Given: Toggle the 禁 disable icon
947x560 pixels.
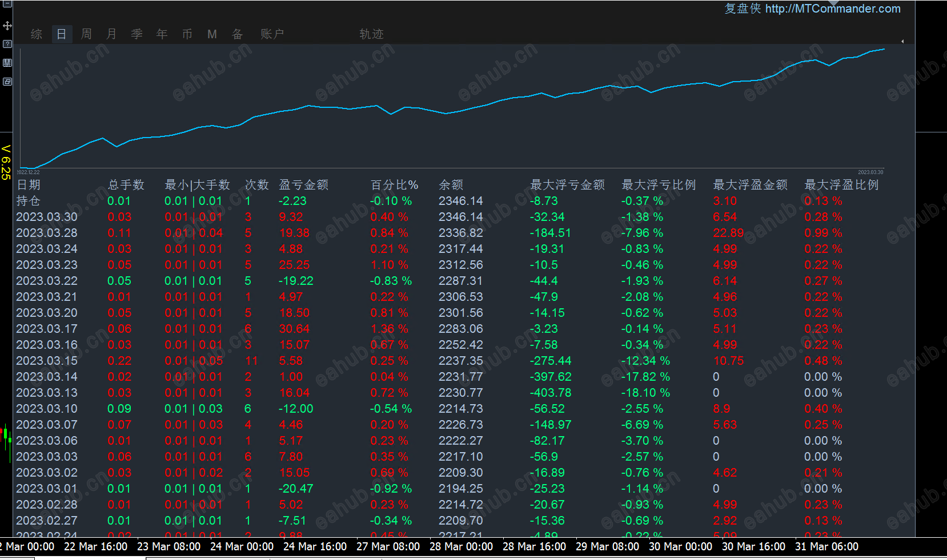Looking at the screenshot, I should (7, 63).
